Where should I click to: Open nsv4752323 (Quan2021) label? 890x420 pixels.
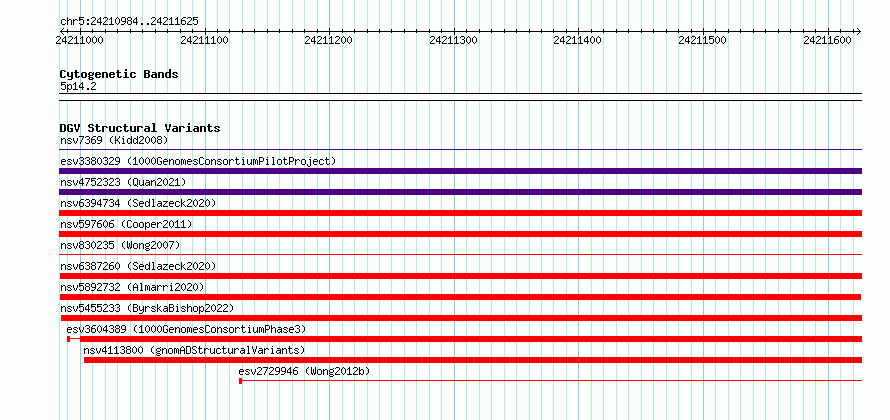point(123,182)
